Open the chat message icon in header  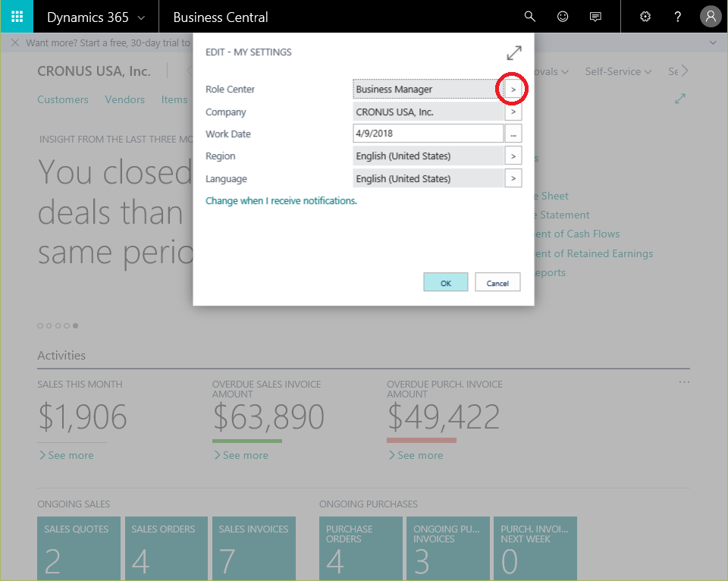[595, 17]
